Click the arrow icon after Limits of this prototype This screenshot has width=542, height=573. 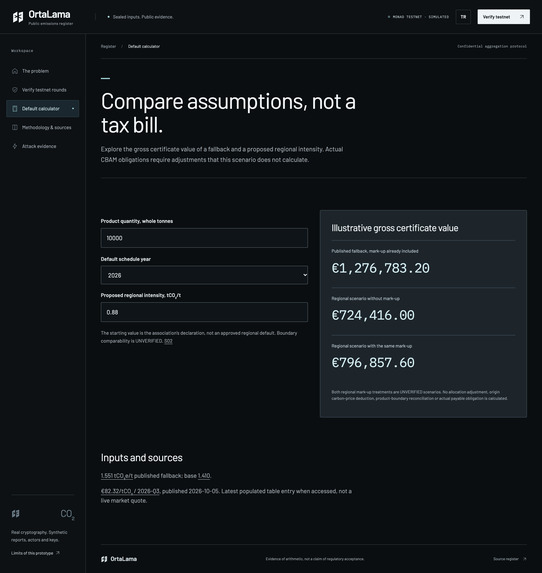pyautogui.click(x=57, y=553)
